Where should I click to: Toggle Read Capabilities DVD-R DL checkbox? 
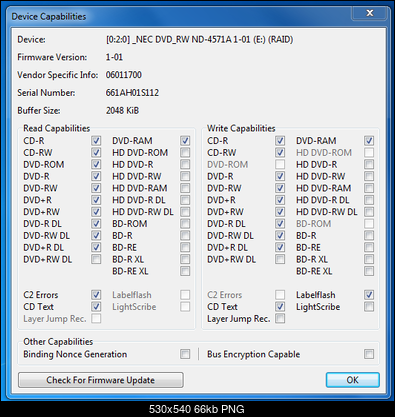tap(96, 224)
